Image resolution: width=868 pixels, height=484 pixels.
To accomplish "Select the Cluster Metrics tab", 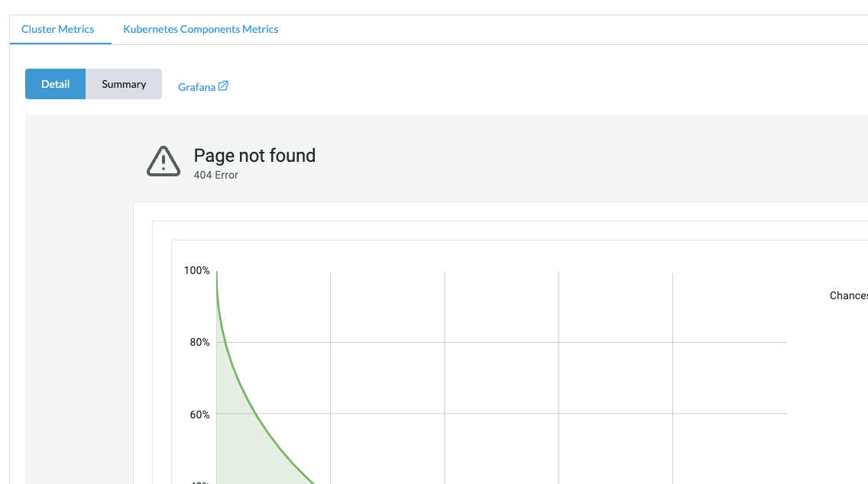I will point(57,29).
